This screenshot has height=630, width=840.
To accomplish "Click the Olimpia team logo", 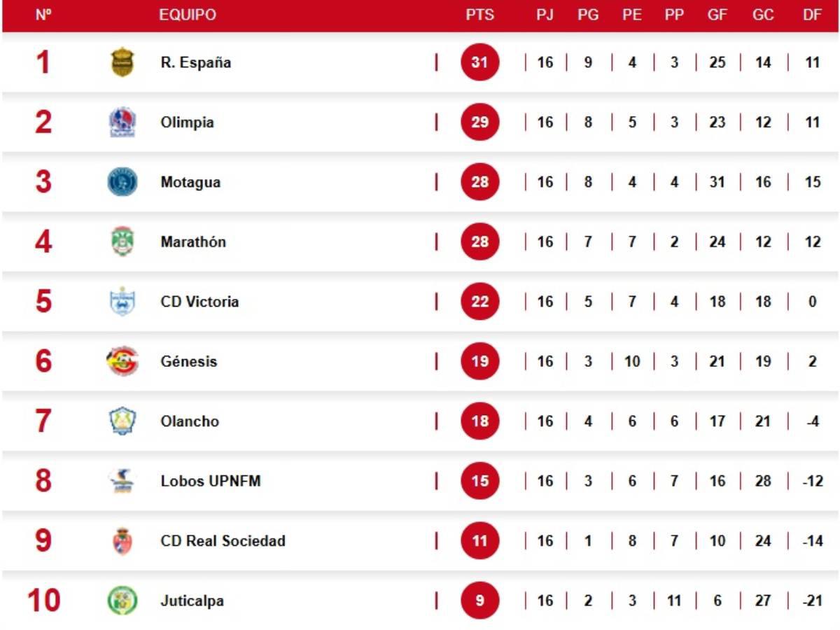I will pos(122,122).
